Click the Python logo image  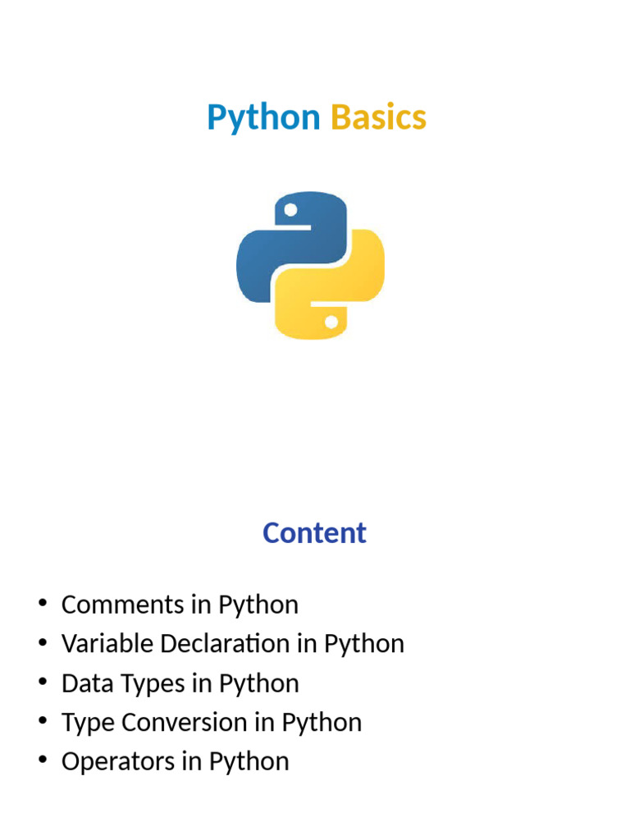click(310, 265)
